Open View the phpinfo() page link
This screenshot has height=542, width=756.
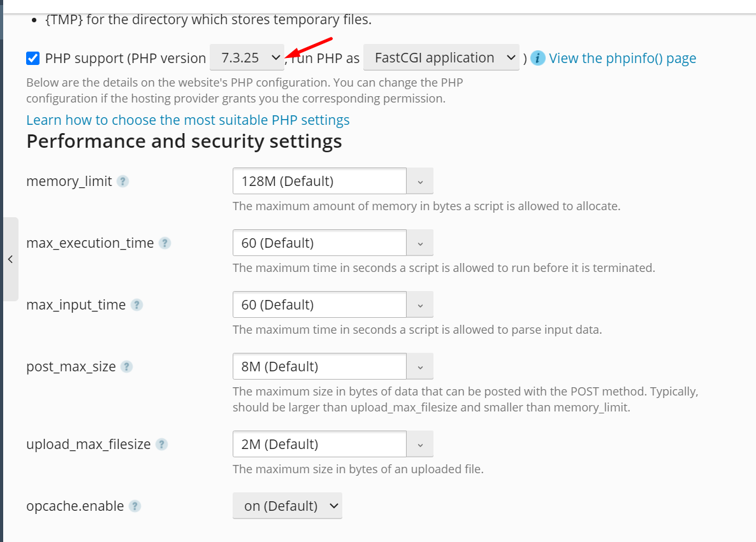622,59
